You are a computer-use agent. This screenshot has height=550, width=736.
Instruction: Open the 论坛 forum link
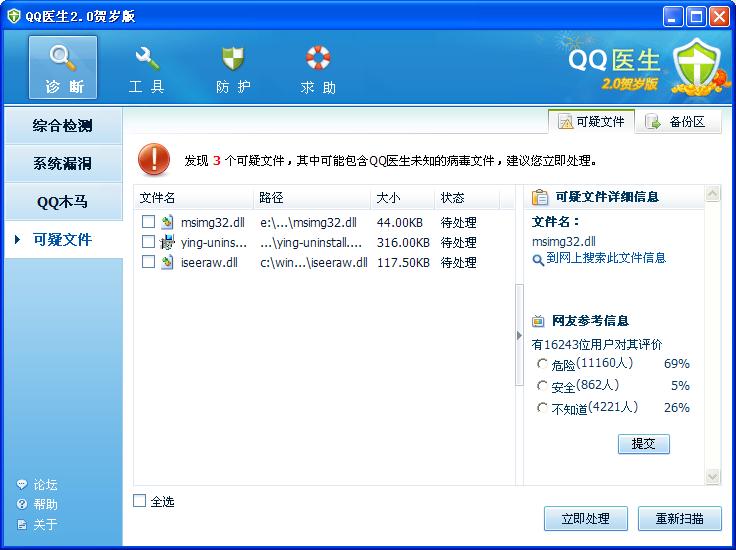point(46,484)
